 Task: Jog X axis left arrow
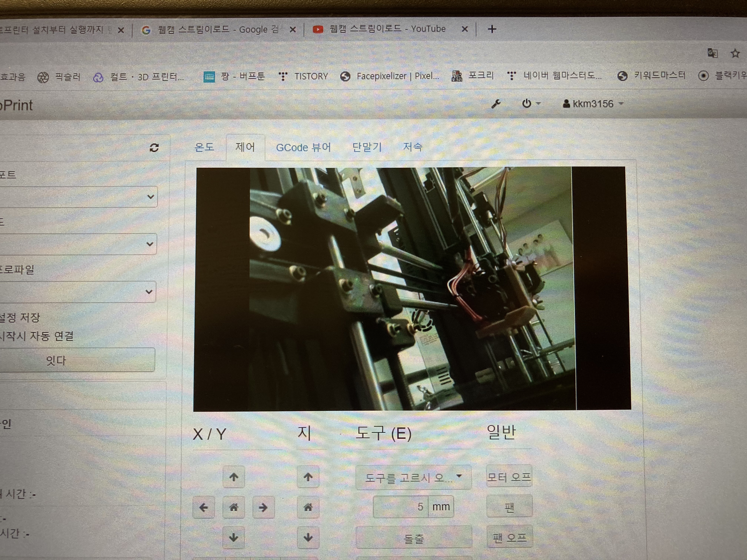point(204,507)
